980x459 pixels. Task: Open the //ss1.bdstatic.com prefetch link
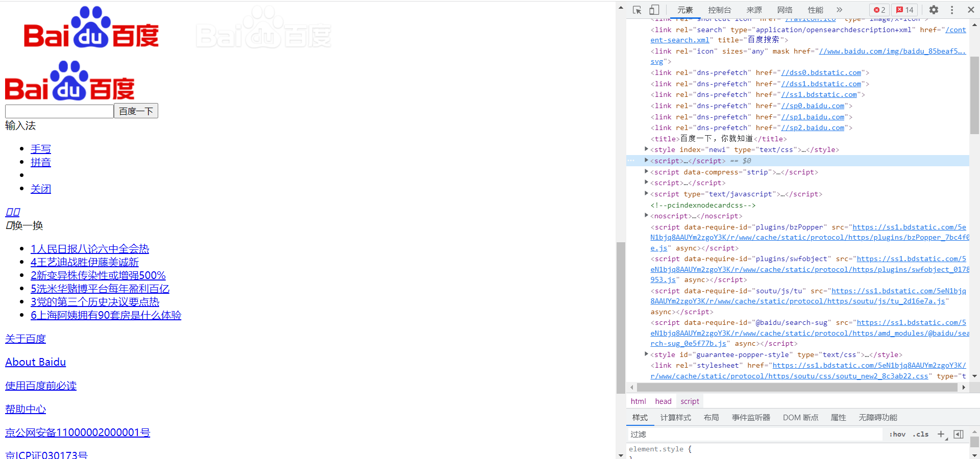(x=819, y=95)
